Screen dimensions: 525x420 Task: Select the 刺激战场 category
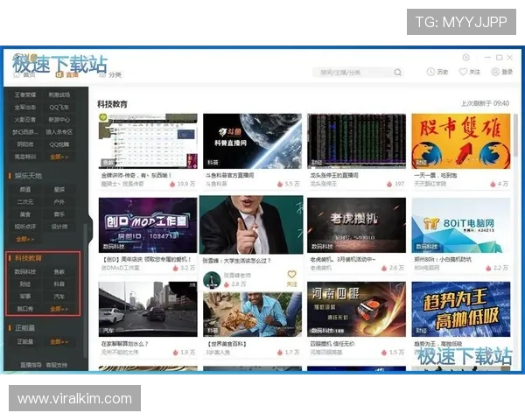click(x=59, y=94)
